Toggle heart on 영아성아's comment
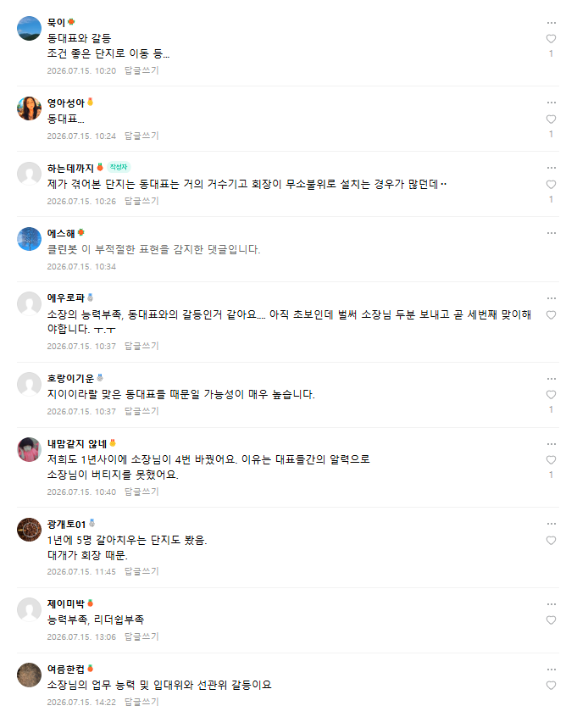The height and width of the screenshot is (728, 577). 551,119
